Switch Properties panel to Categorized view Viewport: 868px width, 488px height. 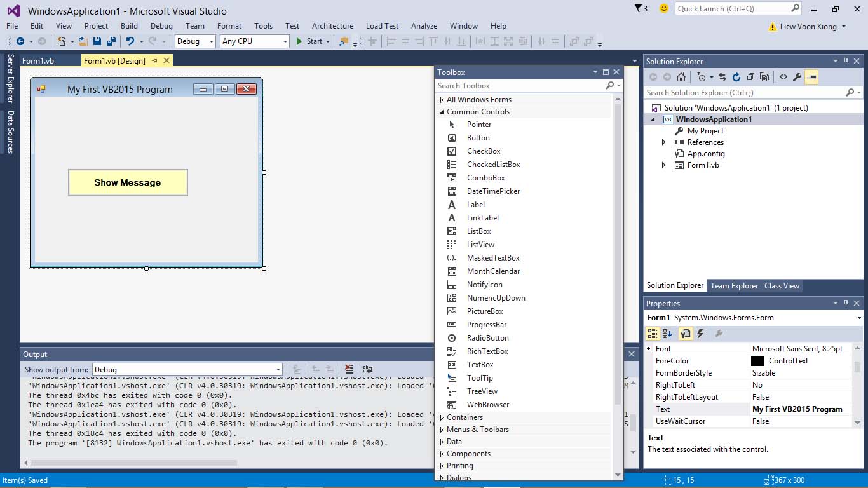653,334
